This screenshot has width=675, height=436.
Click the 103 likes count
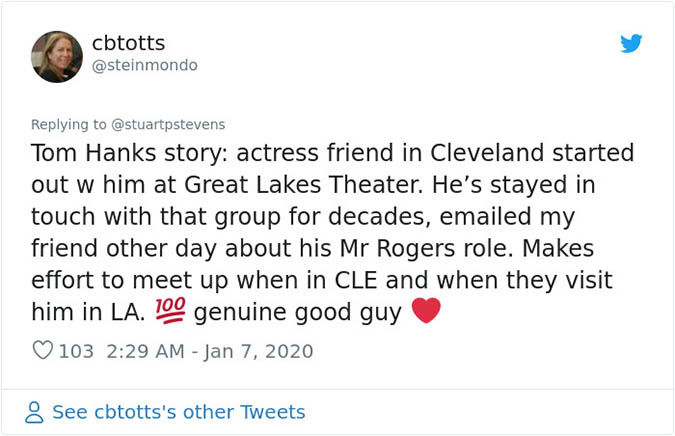tap(76, 351)
